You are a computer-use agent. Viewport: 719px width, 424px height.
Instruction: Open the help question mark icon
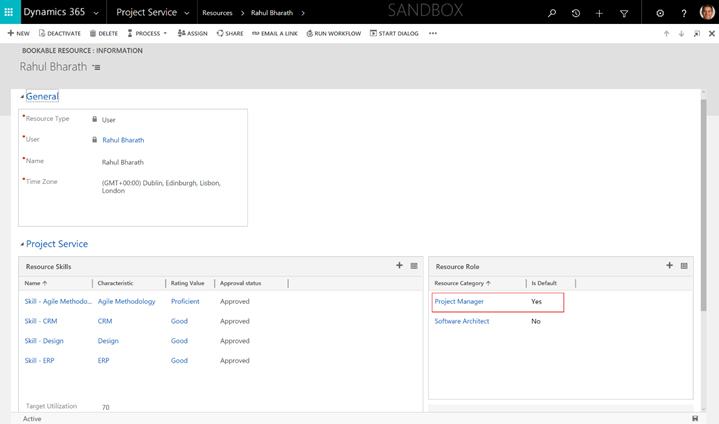pyautogui.click(x=684, y=13)
